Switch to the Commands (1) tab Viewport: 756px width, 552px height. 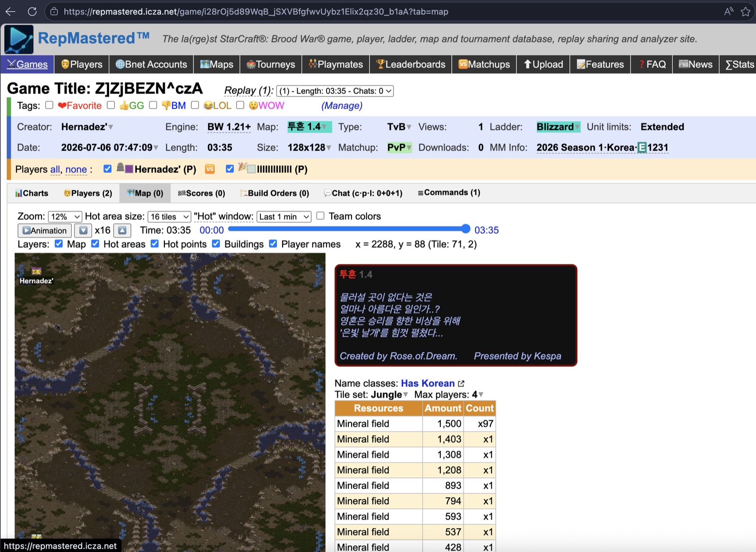click(x=449, y=193)
